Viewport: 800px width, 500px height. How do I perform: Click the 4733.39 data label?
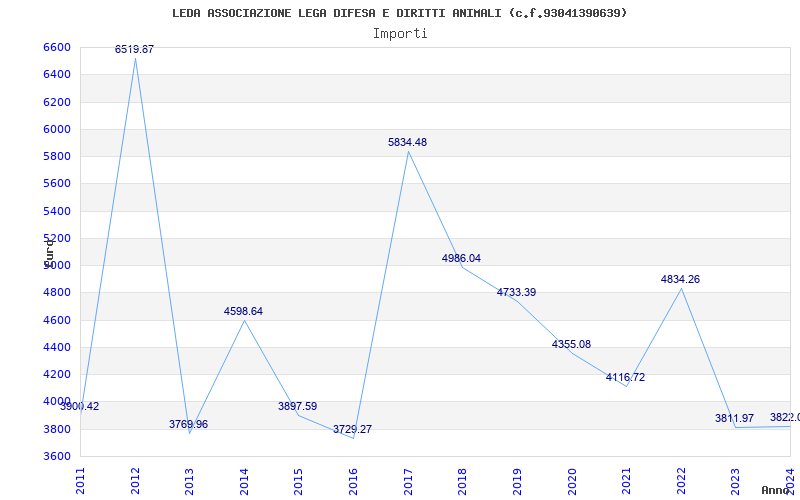[x=516, y=293]
